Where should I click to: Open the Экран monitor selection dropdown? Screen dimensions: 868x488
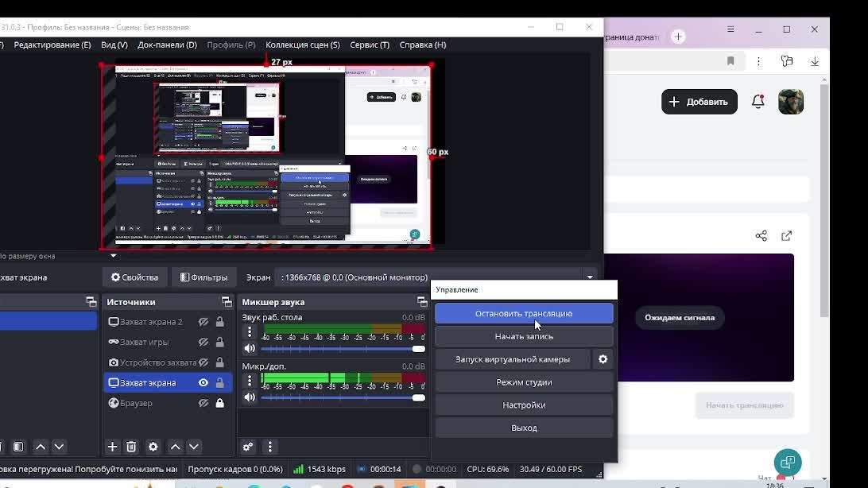tap(436, 277)
